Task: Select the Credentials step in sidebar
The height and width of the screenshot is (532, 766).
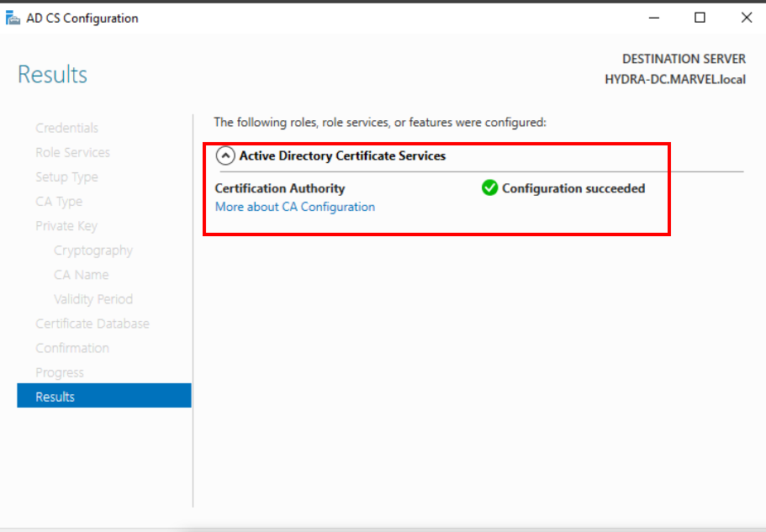Action: pos(66,128)
